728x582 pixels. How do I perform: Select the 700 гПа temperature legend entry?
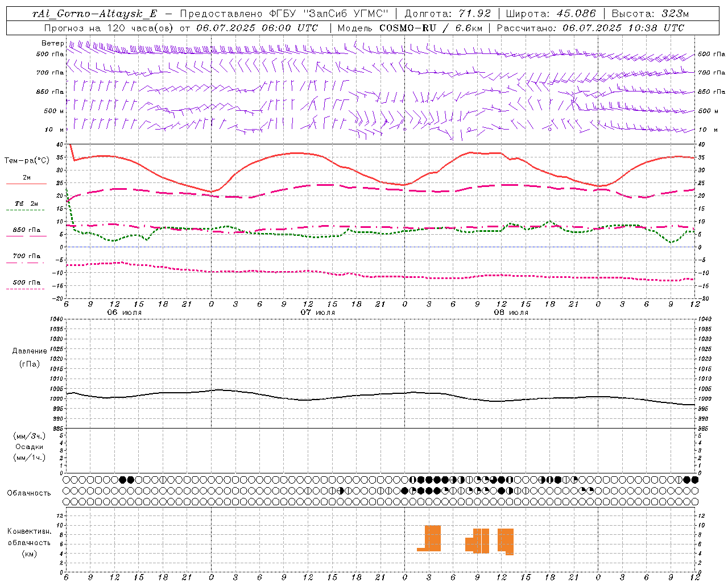coord(27,256)
